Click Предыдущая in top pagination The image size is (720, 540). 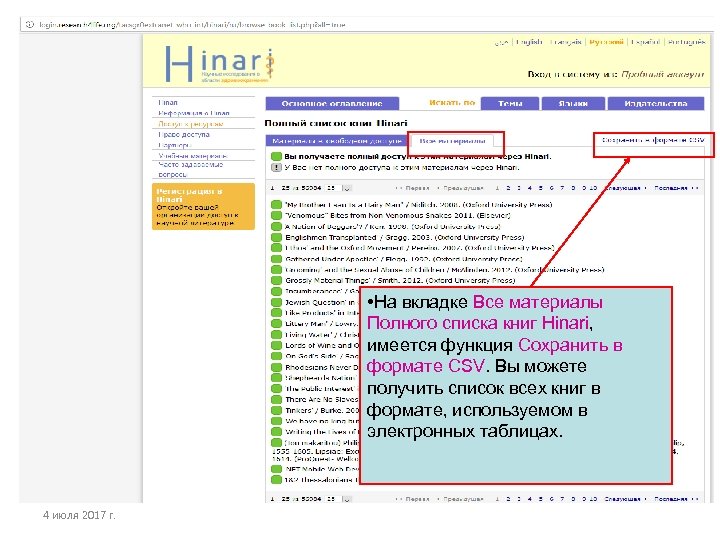(461, 188)
